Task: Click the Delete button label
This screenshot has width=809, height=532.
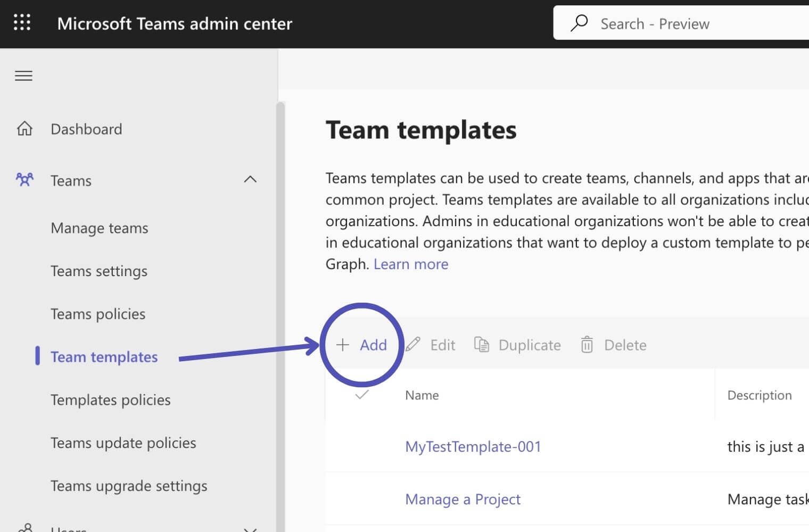Action: coord(625,345)
